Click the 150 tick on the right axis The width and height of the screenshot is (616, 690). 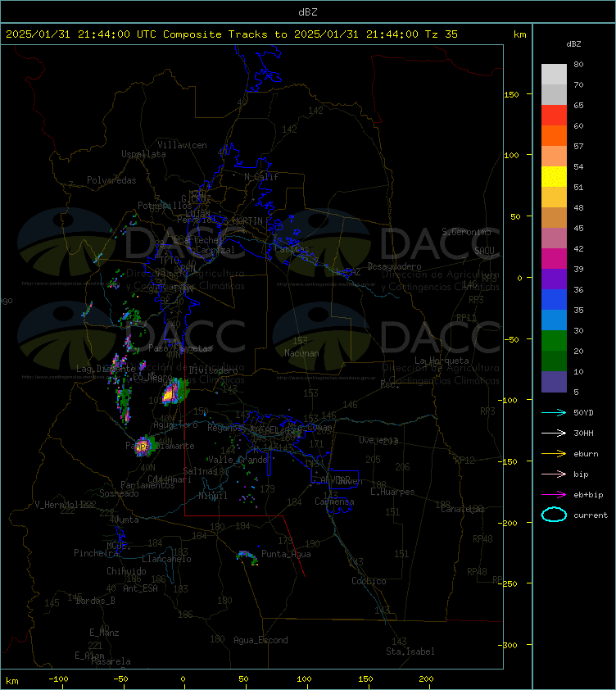pyautogui.click(x=511, y=94)
